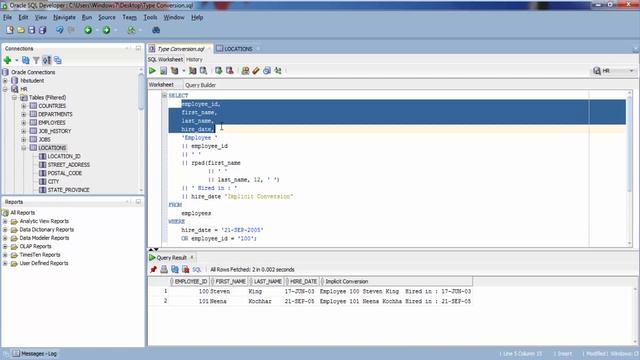The width and height of the screenshot is (640, 360).
Task: Click the printer icon in Query Result toolbar
Action: [164, 269]
